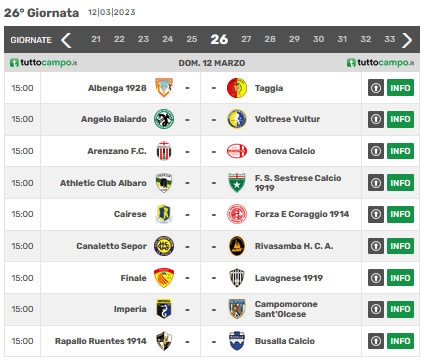The width and height of the screenshot is (425, 360).
Task: Click the Rivasamba H. C. A. crest
Action: [x=237, y=246]
